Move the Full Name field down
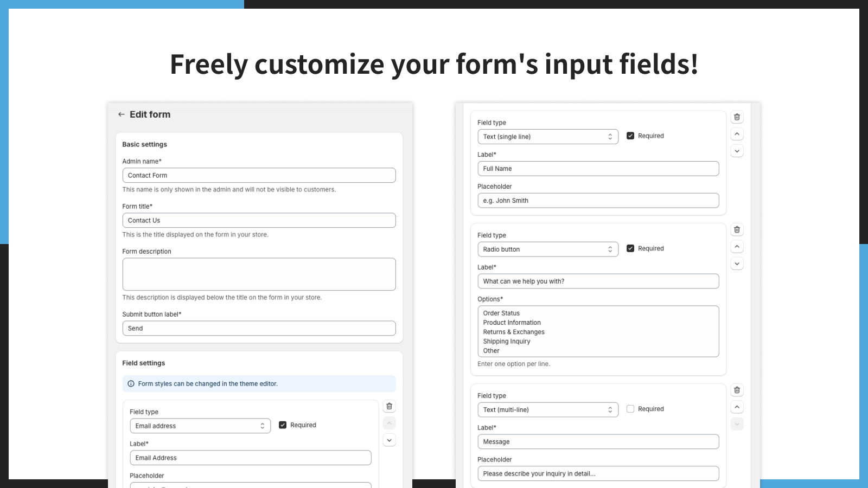Viewport: 868px width, 488px height. pos(737,151)
